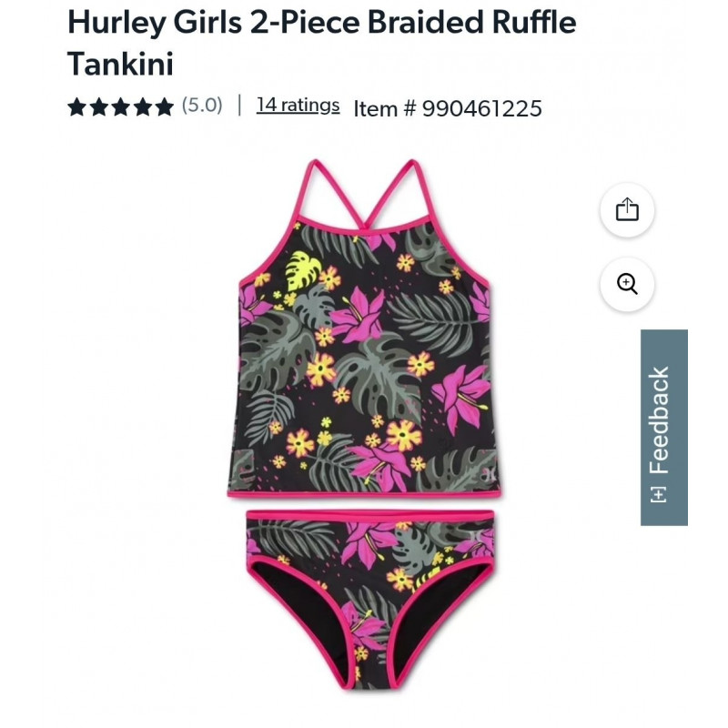Select the fifth rating star
The width and height of the screenshot is (728, 728).
pyautogui.click(x=164, y=106)
